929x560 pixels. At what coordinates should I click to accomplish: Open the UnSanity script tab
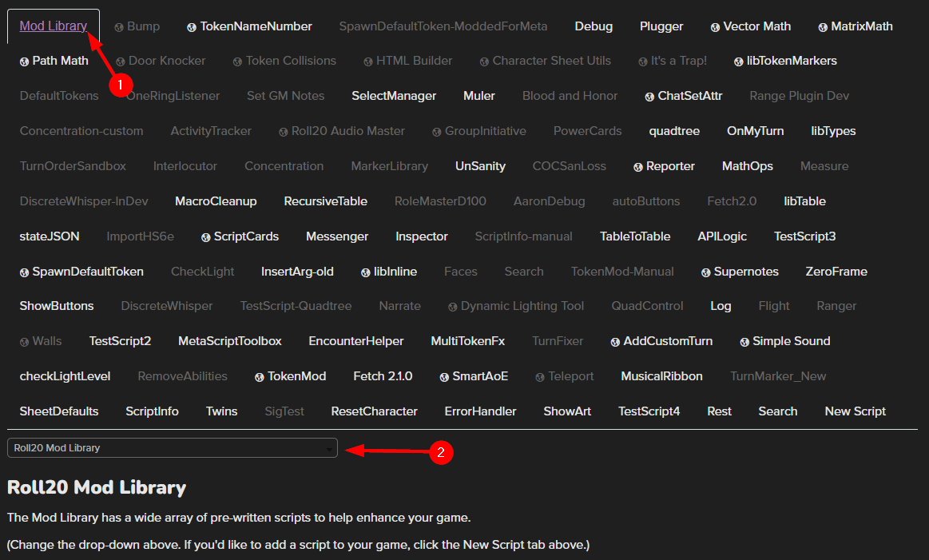coord(480,166)
